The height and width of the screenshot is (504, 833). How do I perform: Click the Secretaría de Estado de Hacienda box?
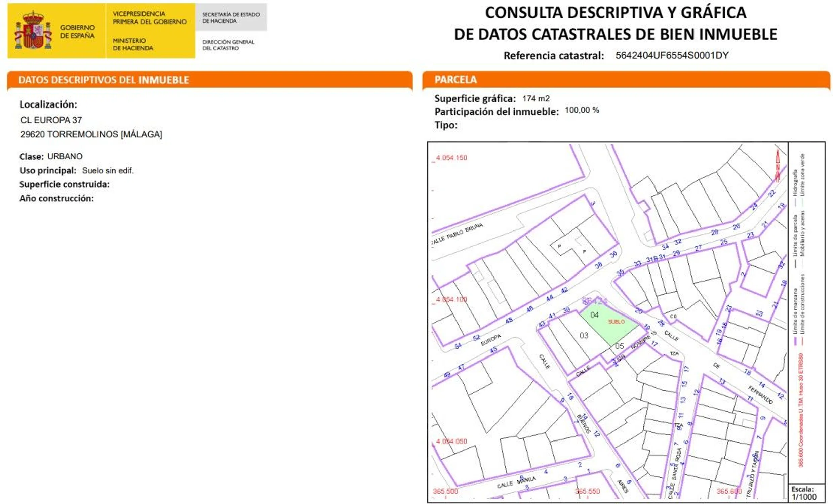[231, 17]
